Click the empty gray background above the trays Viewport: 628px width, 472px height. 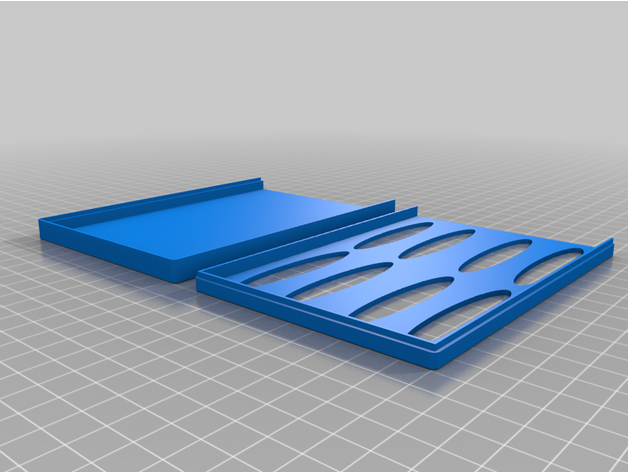314,60
